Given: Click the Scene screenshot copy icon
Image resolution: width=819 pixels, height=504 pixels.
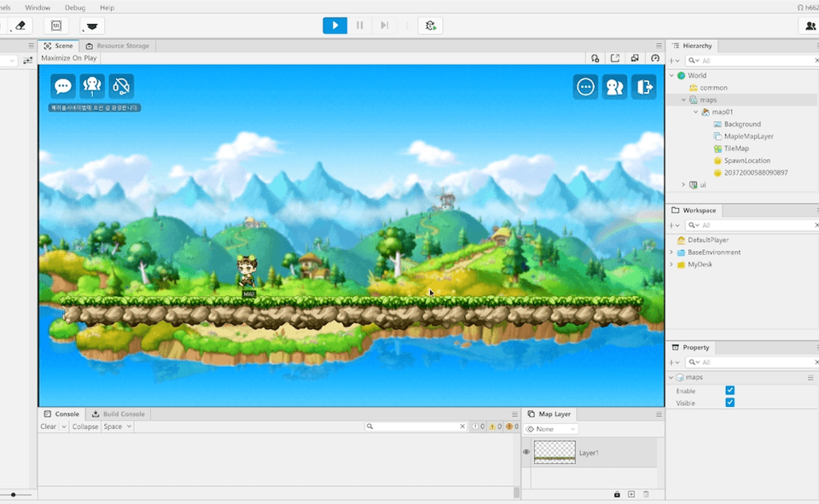Looking at the screenshot, I should (635, 59).
